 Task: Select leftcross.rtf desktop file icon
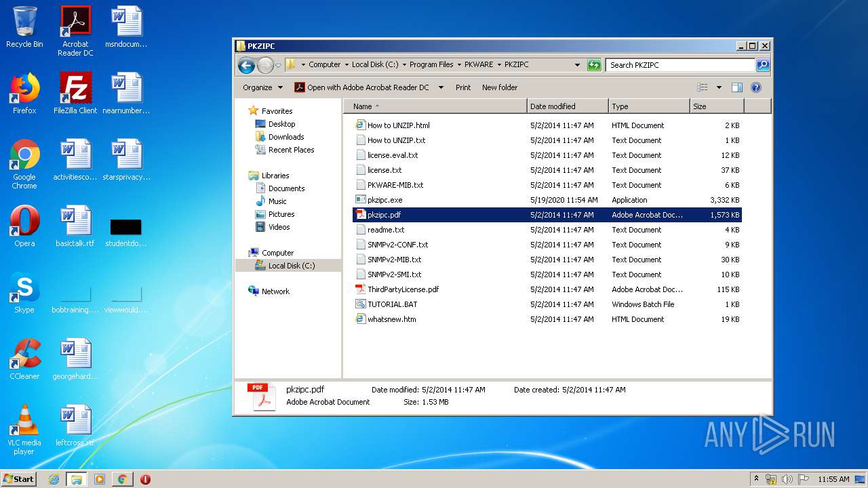(x=75, y=426)
